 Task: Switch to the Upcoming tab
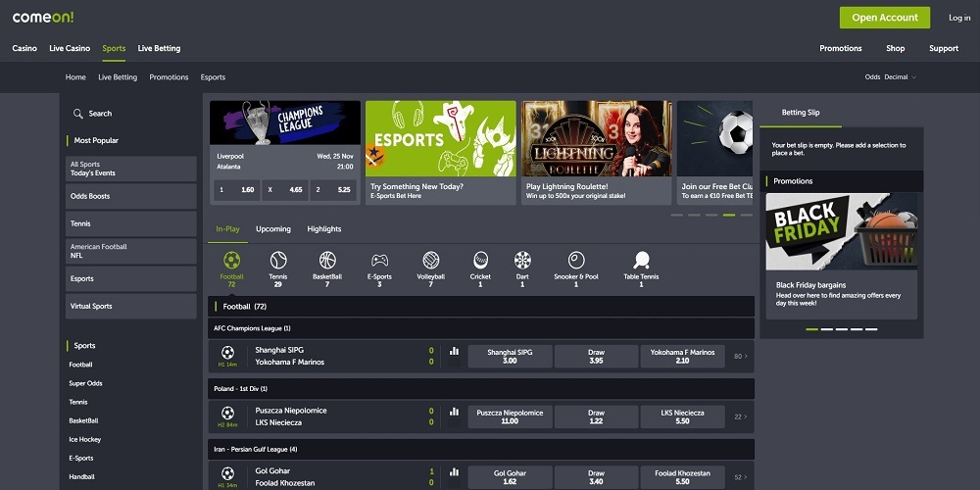[x=273, y=229]
